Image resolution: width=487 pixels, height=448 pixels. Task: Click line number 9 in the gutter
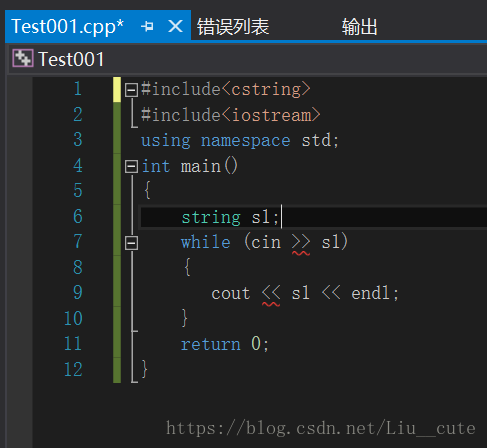point(78,293)
